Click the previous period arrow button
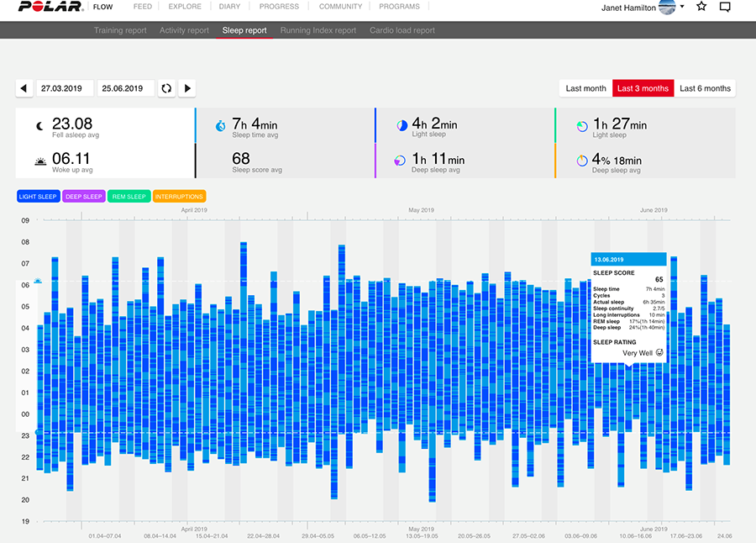 click(x=24, y=88)
